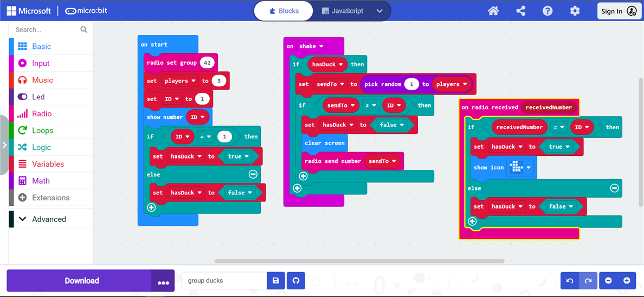Switch to the JavaScript editor tab
The width and height of the screenshot is (644, 297).
tap(343, 11)
